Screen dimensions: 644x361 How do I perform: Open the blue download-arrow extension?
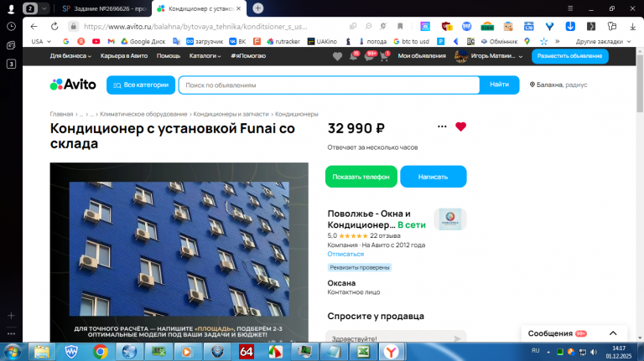pyautogui.click(x=570, y=27)
